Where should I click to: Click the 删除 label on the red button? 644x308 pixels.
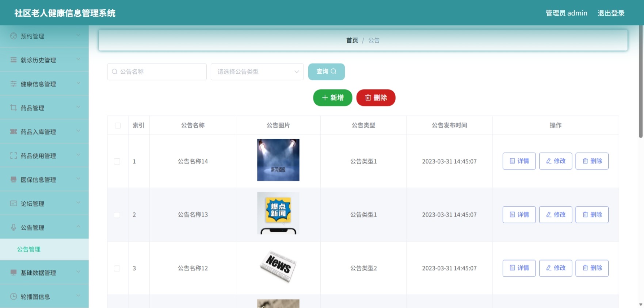click(380, 98)
